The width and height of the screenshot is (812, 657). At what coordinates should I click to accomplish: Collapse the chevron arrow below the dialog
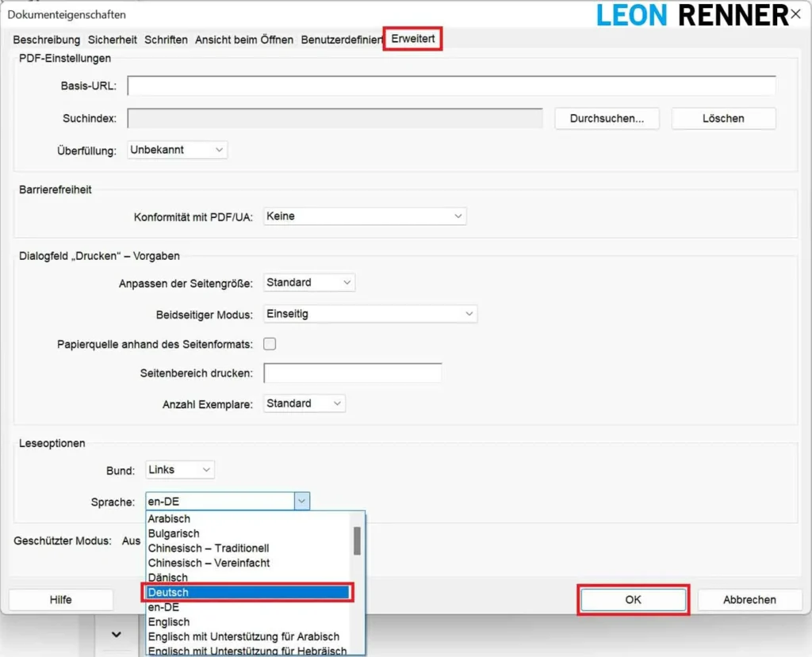pyautogui.click(x=117, y=634)
